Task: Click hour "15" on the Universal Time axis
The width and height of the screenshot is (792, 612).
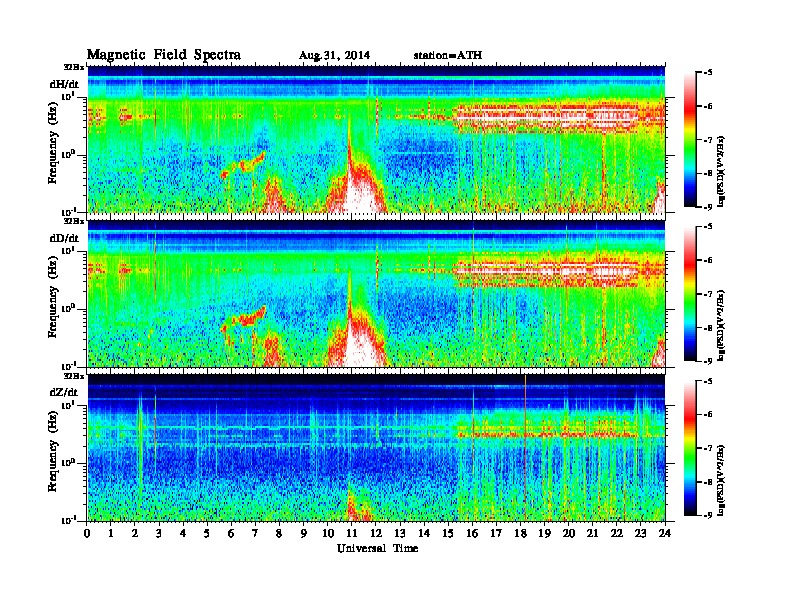Action: [x=448, y=533]
